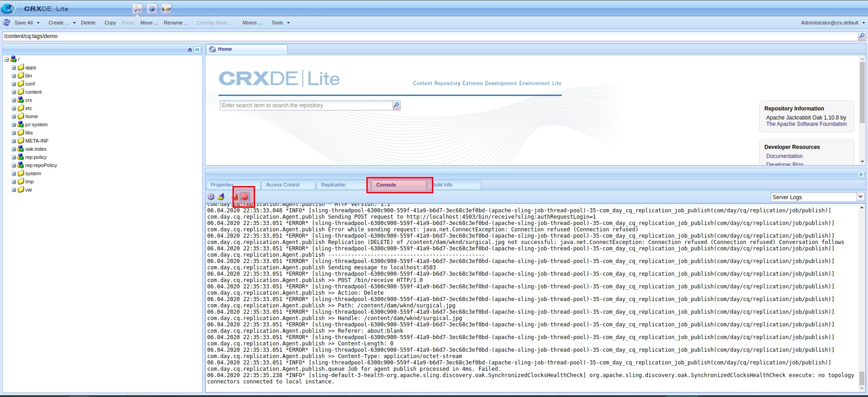Viewport: 868px width, 397px height.
Task: Switch to the Access Control tab
Action: click(288, 185)
